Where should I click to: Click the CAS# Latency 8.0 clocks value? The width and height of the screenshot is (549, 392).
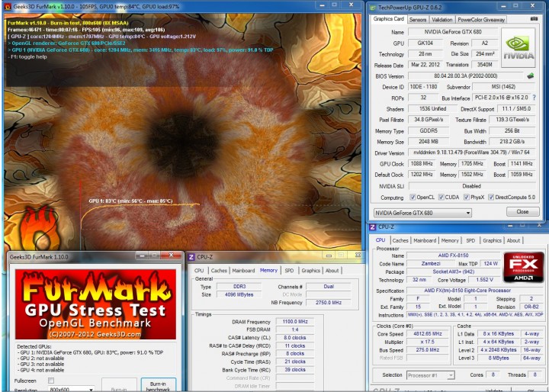[x=295, y=338]
